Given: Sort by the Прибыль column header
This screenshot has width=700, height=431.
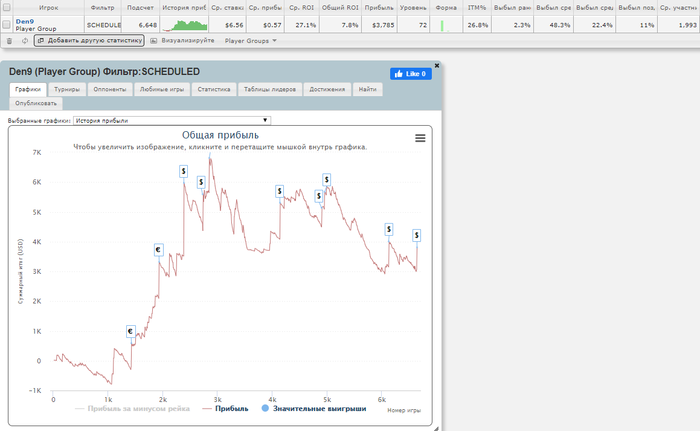Looking at the screenshot, I should point(379,8).
